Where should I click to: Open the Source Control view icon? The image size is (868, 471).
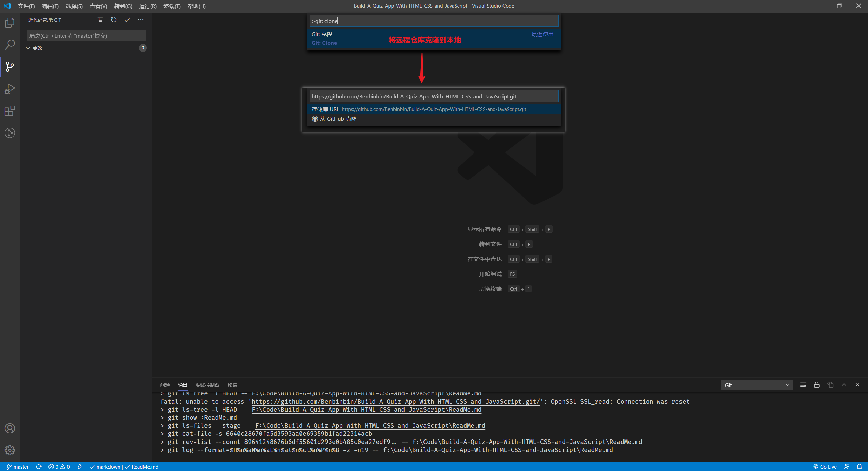click(x=10, y=67)
